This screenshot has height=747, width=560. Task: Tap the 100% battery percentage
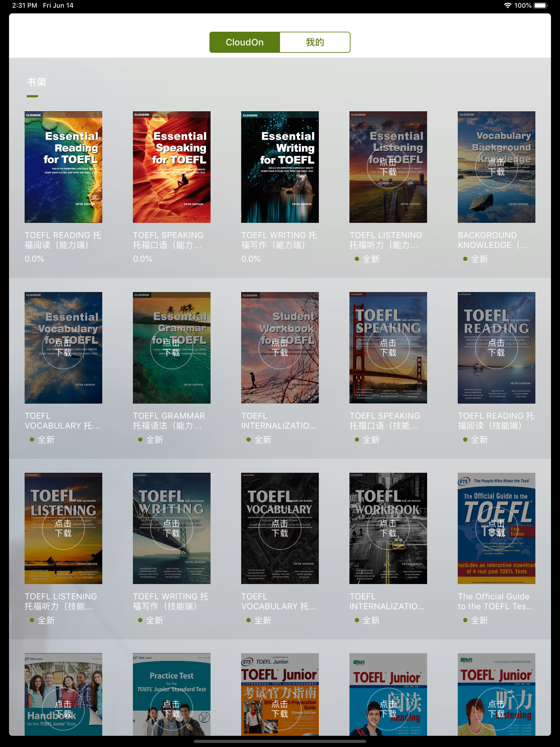coord(523,5)
